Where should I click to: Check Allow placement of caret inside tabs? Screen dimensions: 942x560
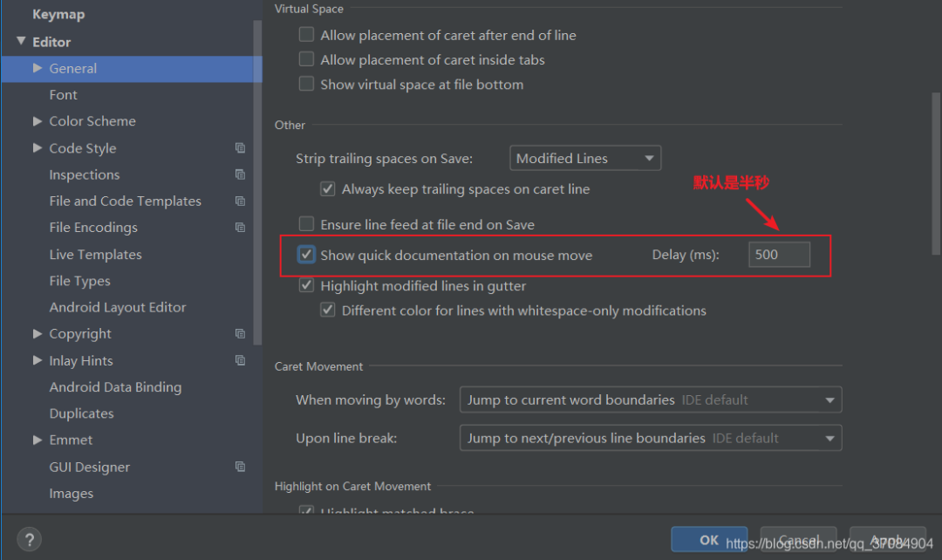click(306, 59)
